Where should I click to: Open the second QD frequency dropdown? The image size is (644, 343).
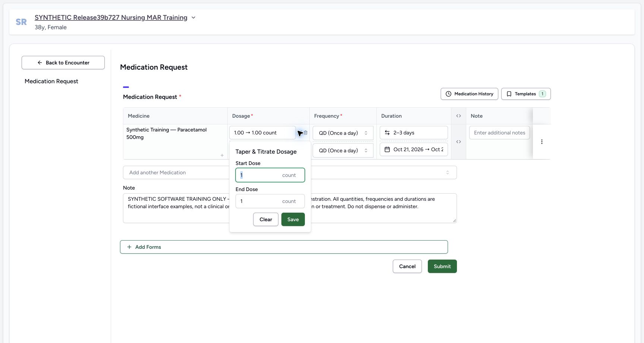click(x=343, y=150)
